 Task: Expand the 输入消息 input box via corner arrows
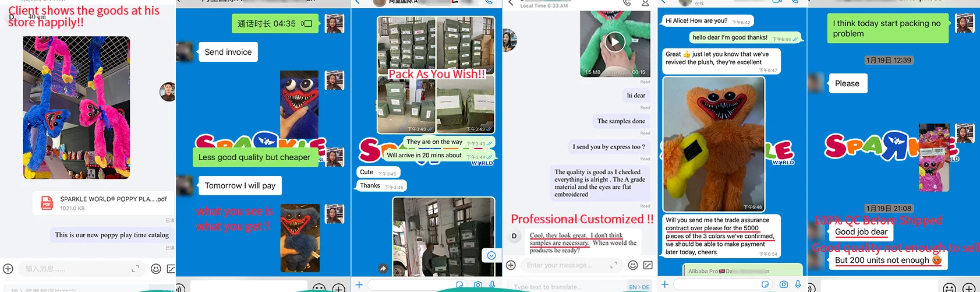(x=135, y=268)
